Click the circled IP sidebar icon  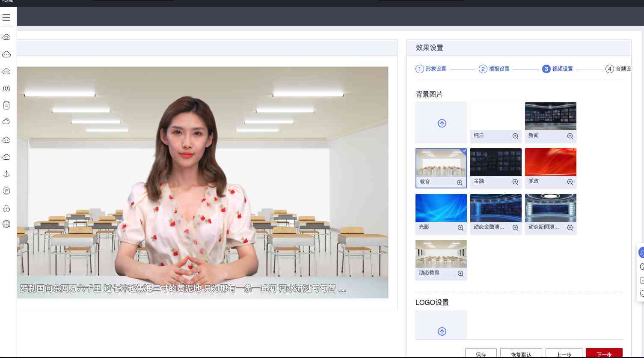[6, 191]
